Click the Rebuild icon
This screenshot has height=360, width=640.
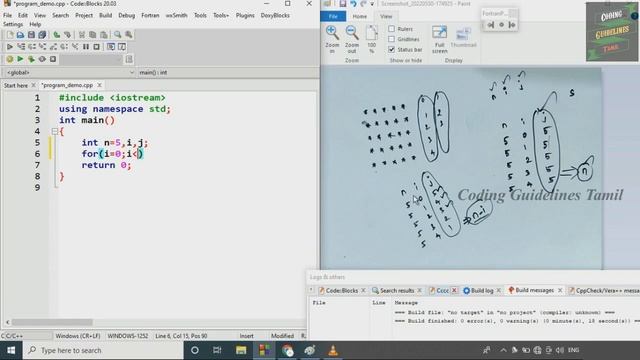[x=42, y=59]
